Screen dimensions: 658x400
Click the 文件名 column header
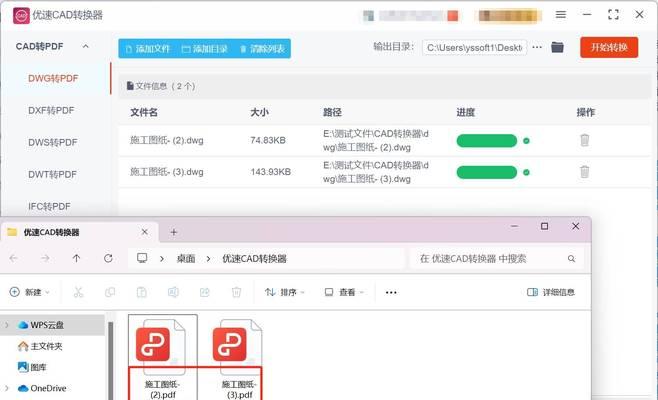coord(144,112)
